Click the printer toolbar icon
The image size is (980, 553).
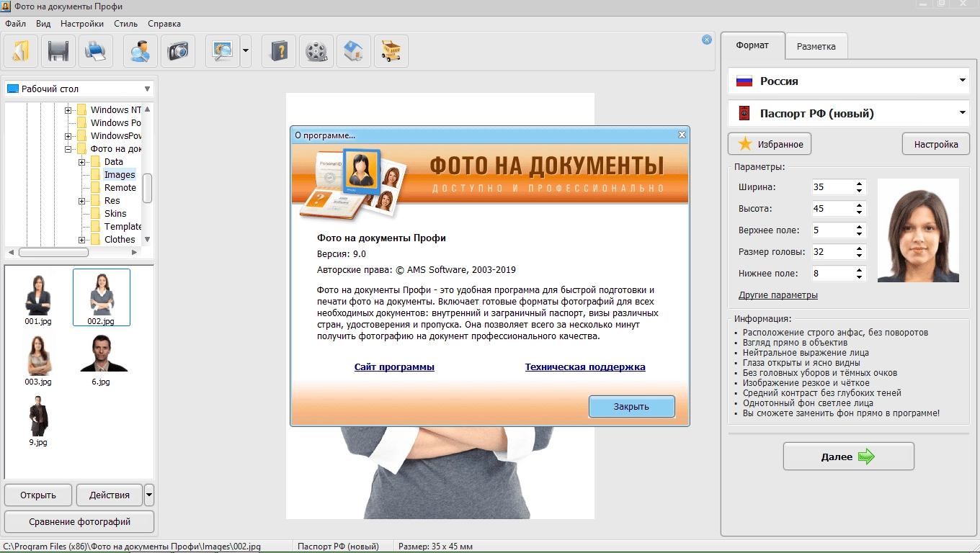tap(96, 51)
